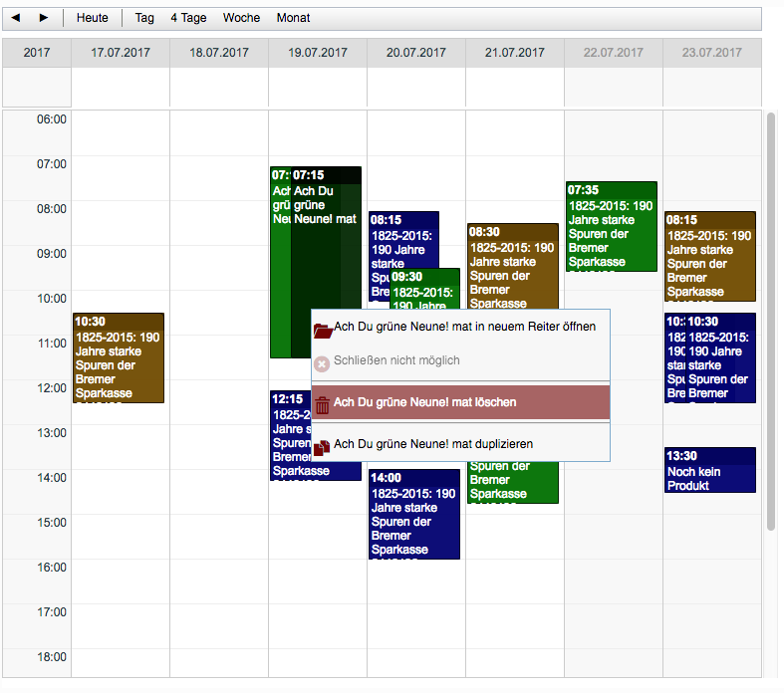Click the duplicate icon in context menu
The width and height of the screenshot is (784, 696).
[322, 445]
